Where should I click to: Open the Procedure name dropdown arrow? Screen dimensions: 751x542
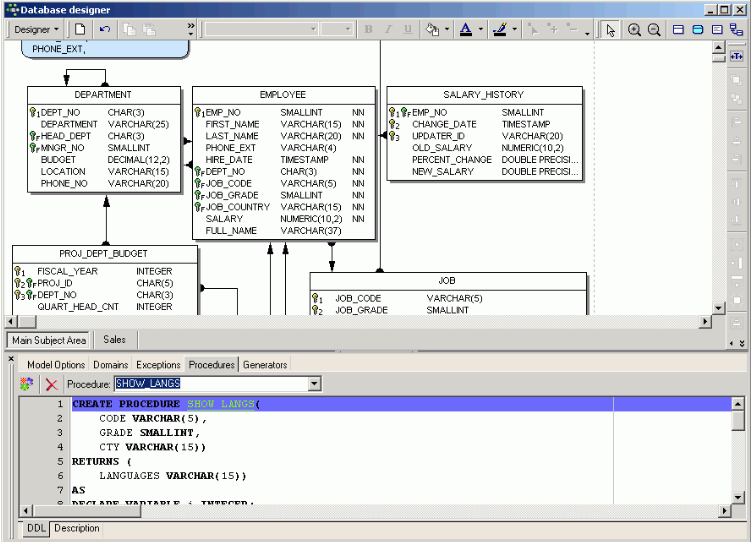pos(314,384)
